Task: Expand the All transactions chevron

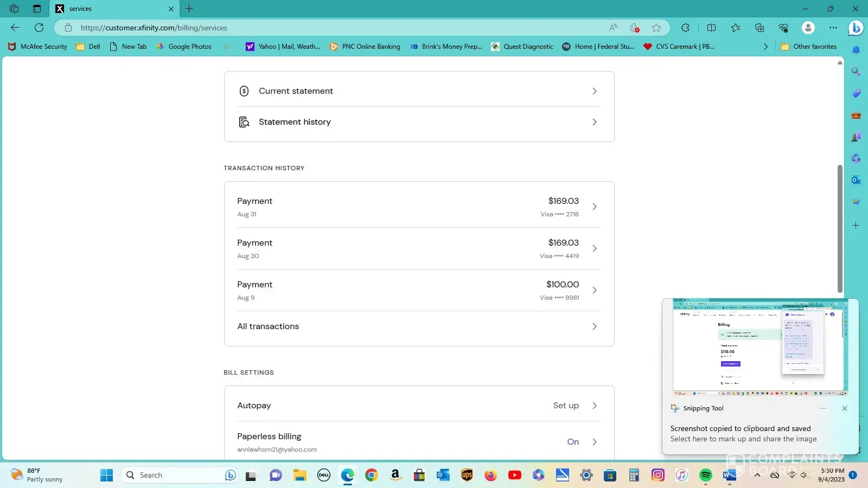Action: click(595, 326)
